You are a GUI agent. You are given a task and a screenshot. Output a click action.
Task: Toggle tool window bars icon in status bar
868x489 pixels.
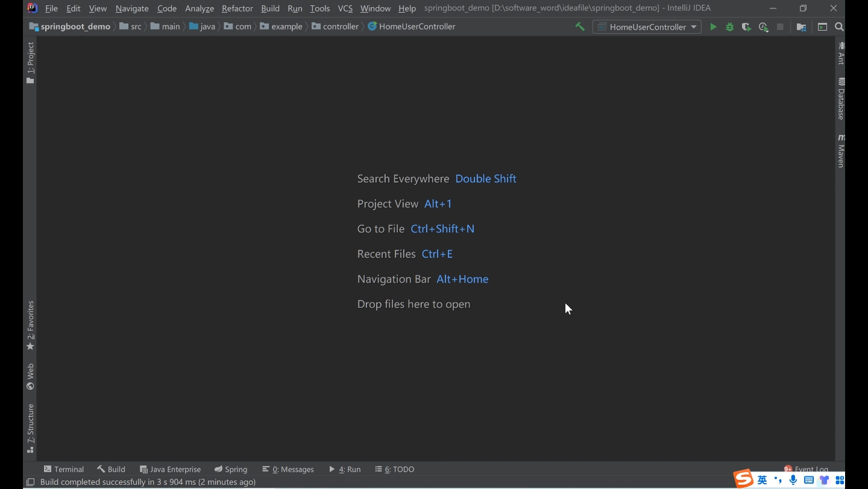[30, 482]
